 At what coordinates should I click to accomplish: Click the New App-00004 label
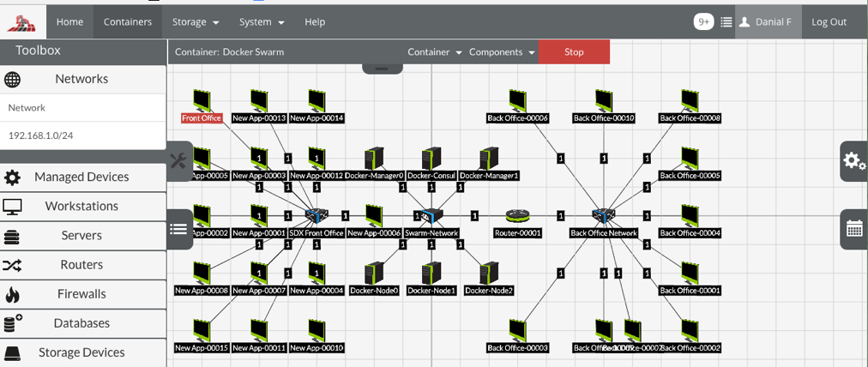point(316,291)
